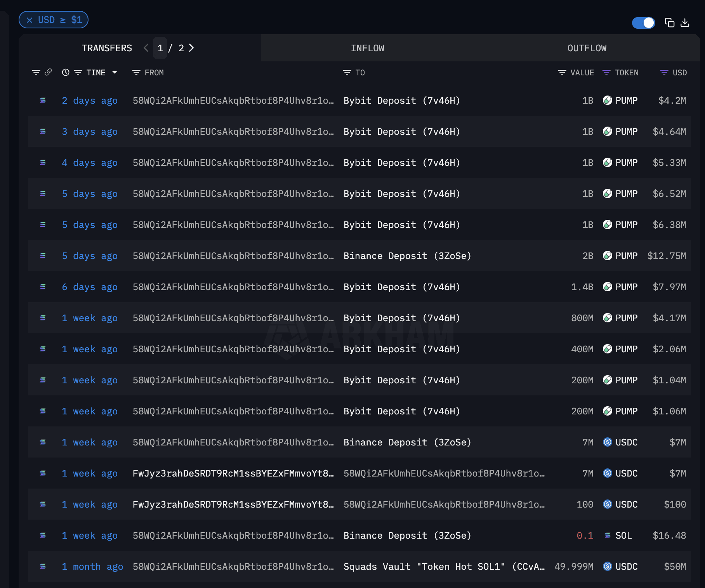
Task: Open Squads Vault "Token Hot SOL1" link
Action: [444, 567]
